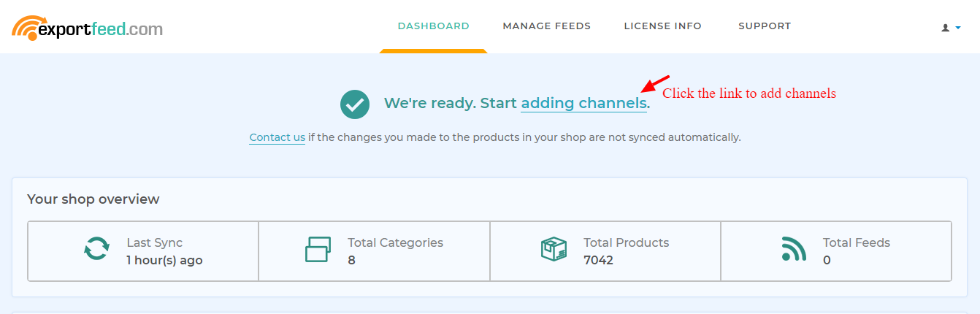
Task: Click the Last Sync refresh icon
Action: tap(96, 249)
